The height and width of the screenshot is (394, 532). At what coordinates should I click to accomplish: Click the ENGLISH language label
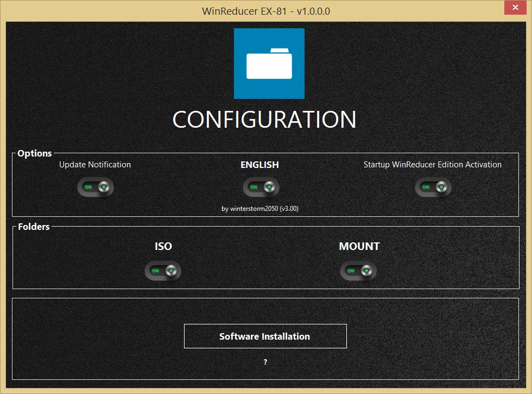259,165
